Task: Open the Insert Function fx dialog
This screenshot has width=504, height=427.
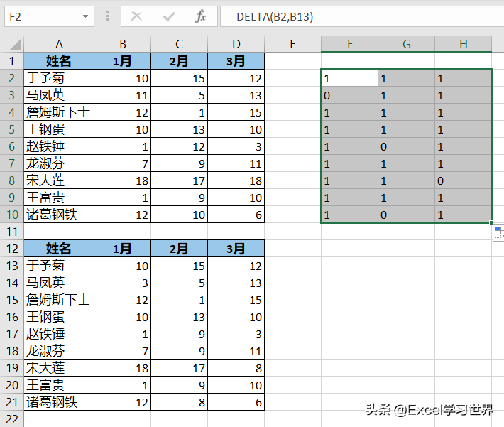Action: tap(200, 16)
